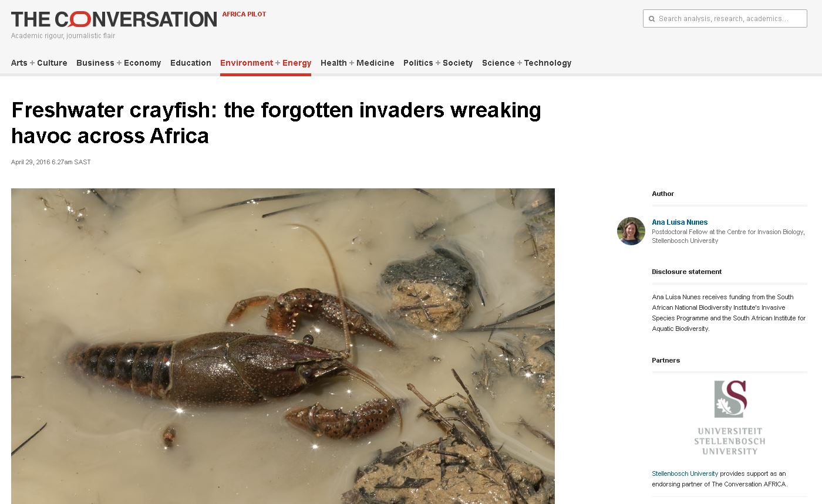Click the article headline about freshwater crayfish
The height and width of the screenshot is (504, 822).
tap(276, 123)
